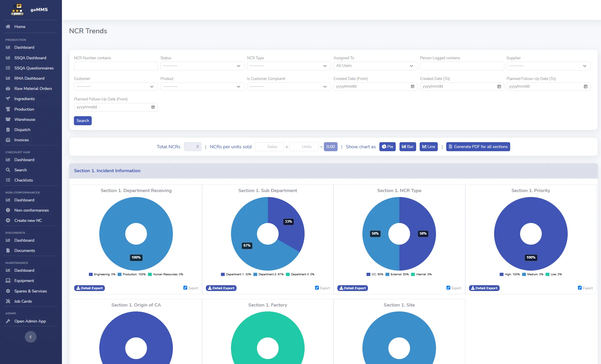Screen dimensions: 601x364
Task: Click the Medium priority legend swatch
Action: click(524, 274)
